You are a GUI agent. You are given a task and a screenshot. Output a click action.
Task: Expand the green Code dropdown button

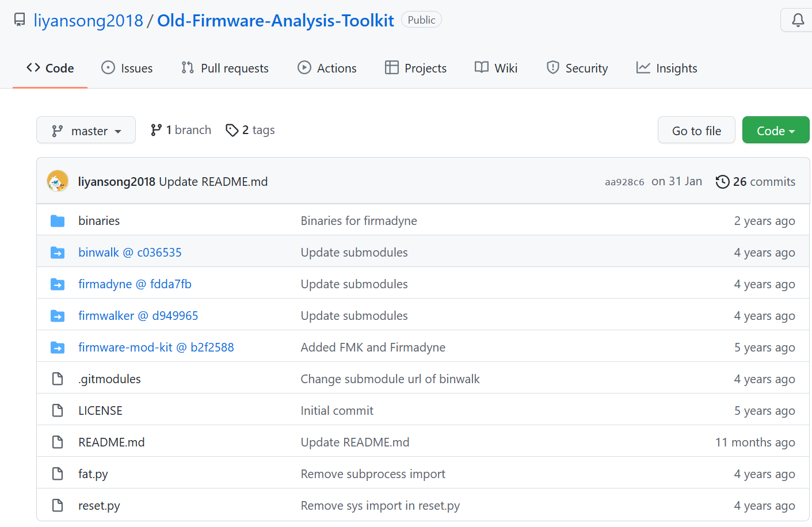pos(775,131)
